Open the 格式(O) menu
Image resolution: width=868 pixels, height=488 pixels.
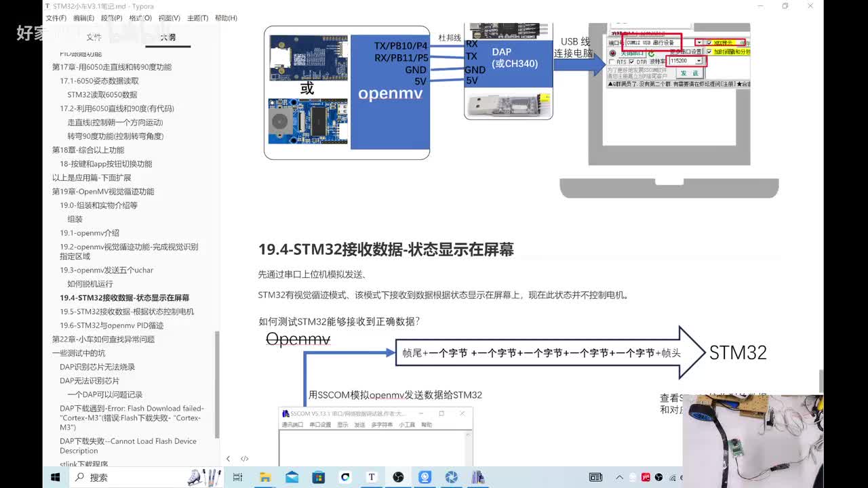point(140,18)
